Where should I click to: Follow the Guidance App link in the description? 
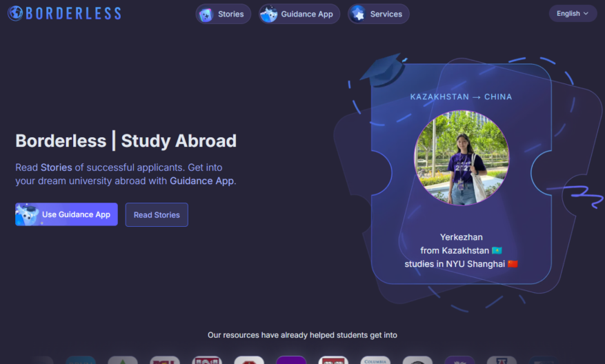tap(202, 181)
